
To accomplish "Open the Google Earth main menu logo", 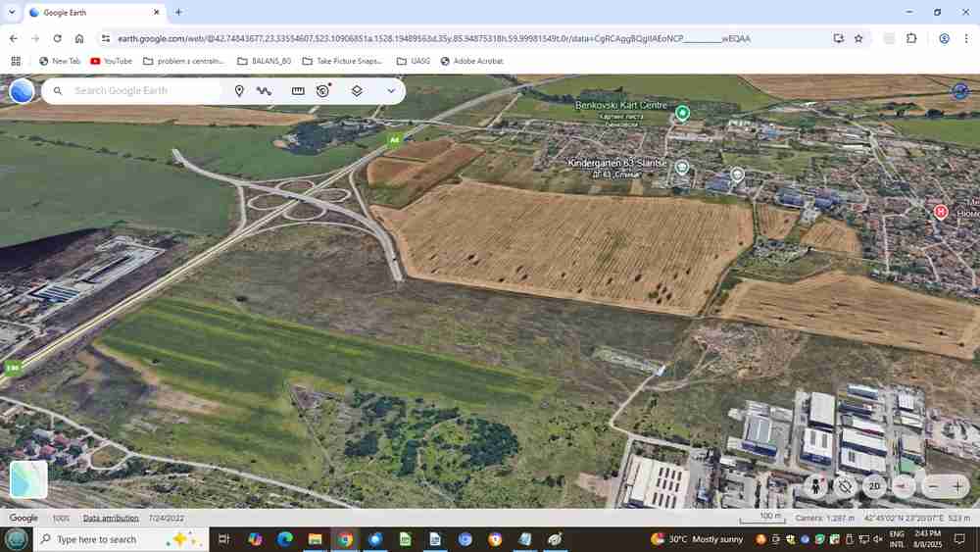I will coord(22,91).
